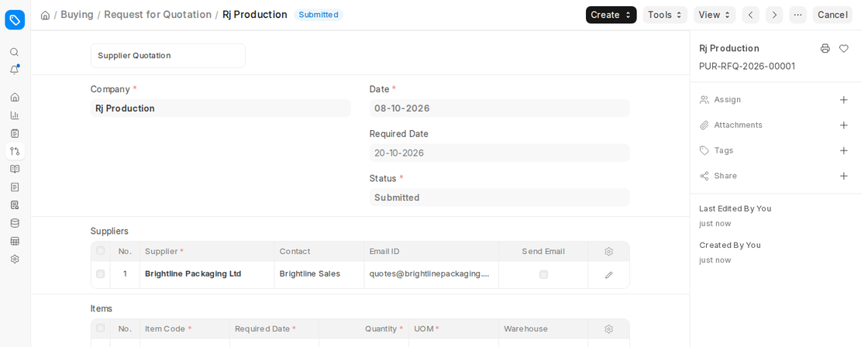Add a tag with Tags plus icon
Screen dimensions: 868x347
[x=844, y=150]
